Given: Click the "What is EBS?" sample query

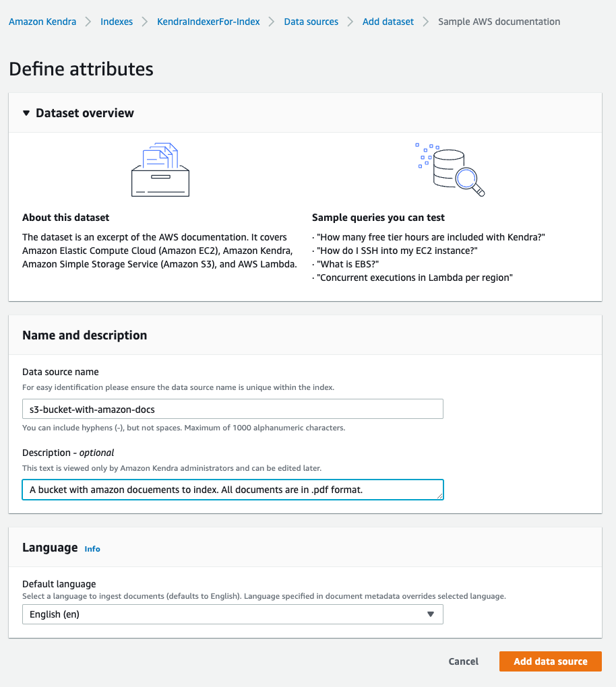Looking at the screenshot, I should [348, 264].
